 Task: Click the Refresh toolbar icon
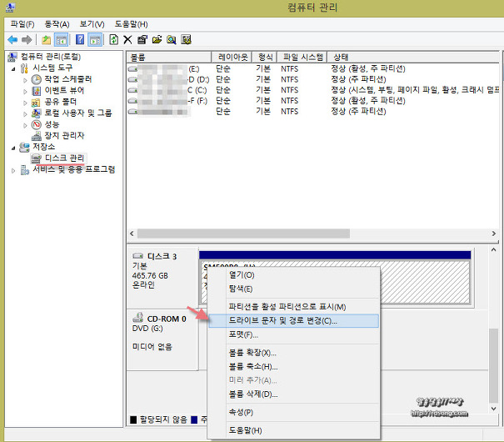[113, 39]
